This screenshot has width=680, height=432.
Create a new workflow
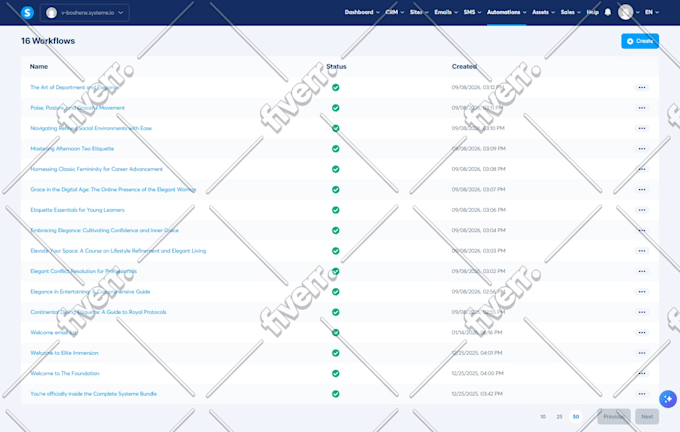pyautogui.click(x=640, y=41)
